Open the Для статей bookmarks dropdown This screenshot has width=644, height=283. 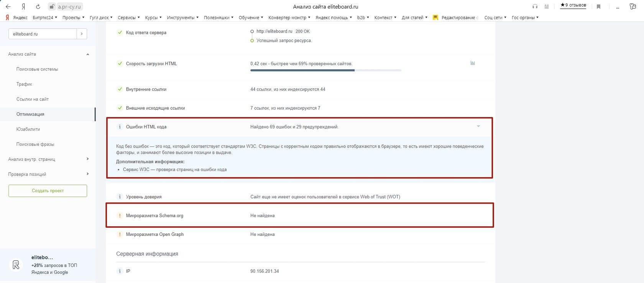414,18
